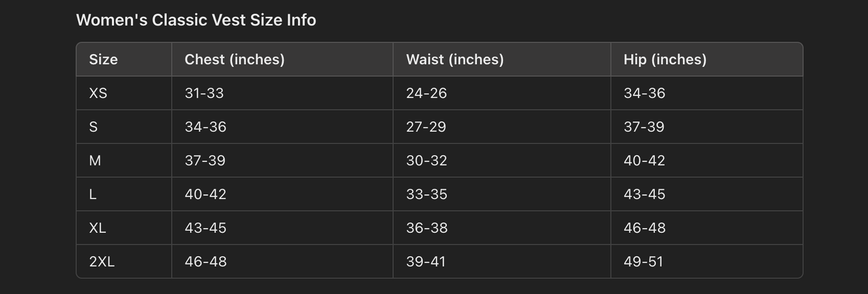This screenshot has width=868, height=294.
Task: Click the M hip value 40-42
Action: pos(645,160)
